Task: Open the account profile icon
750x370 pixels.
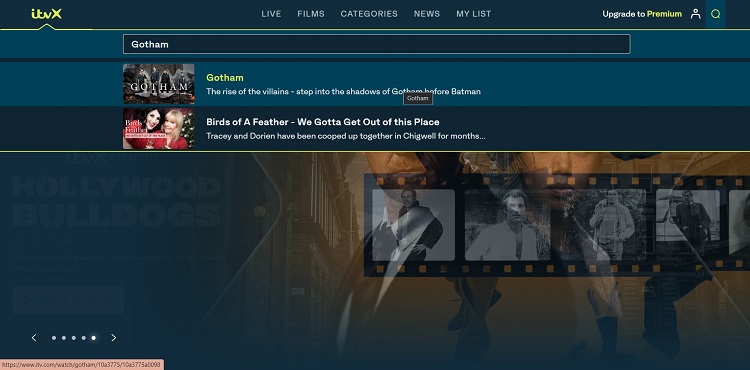Action: coord(695,14)
